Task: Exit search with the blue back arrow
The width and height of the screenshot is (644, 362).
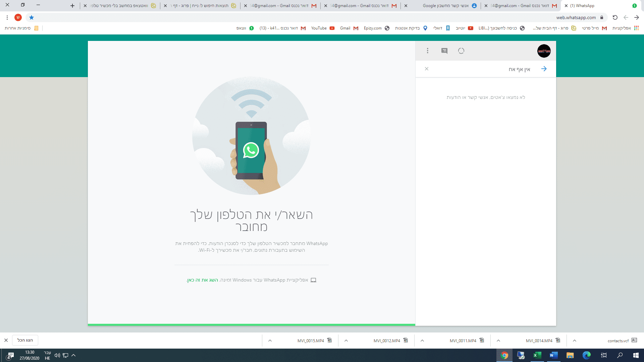Action: click(544, 69)
